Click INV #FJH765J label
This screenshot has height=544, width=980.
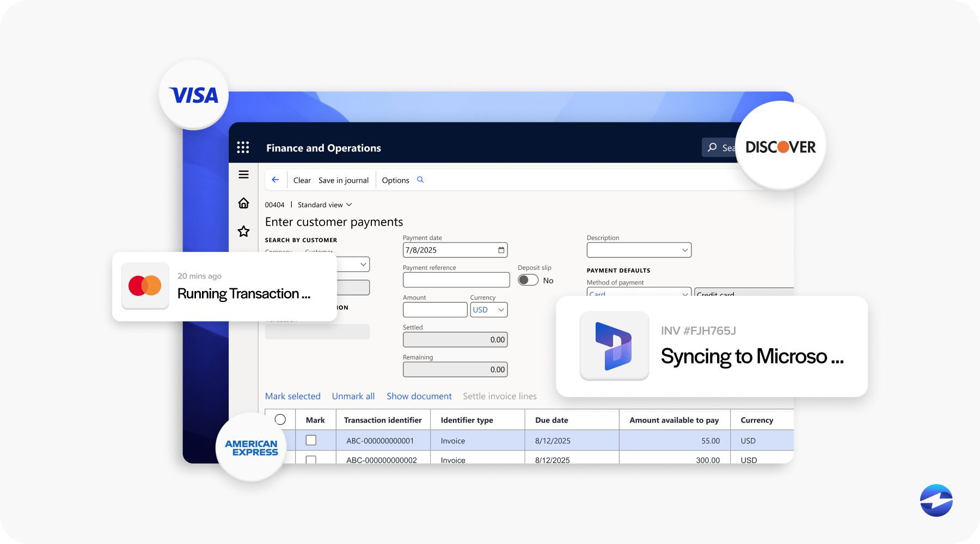click(x=698, y=331)
